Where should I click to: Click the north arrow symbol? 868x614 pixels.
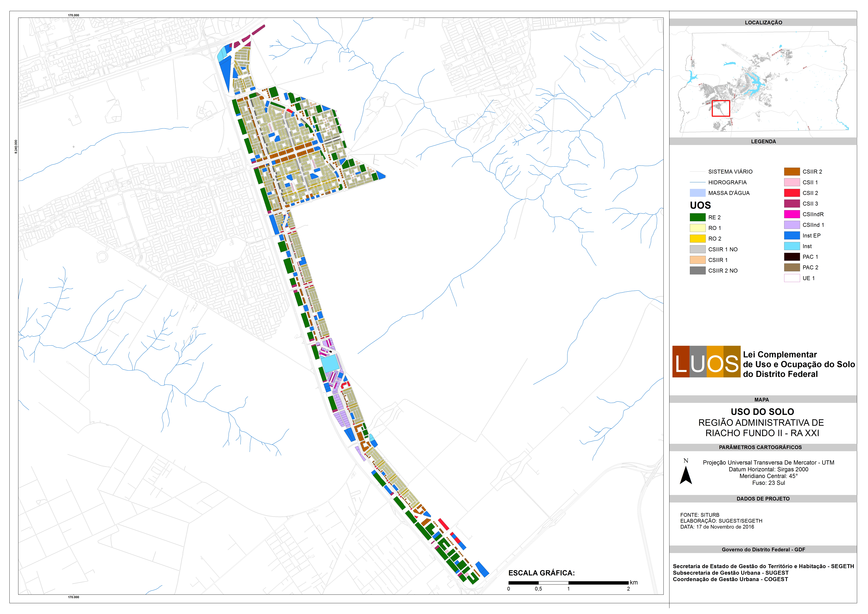686,471
